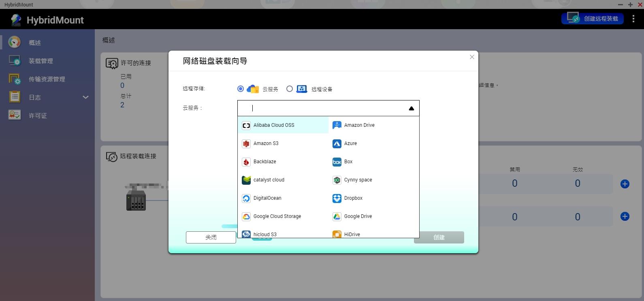Click the NAS device image
This screenshot has height=301, width=644.
click(x=136, y=200)
